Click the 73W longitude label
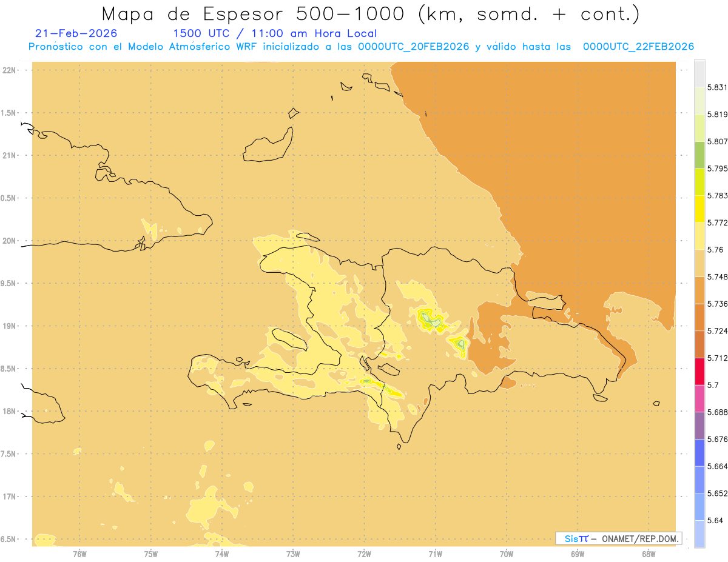Image resolution: width=728 pixels, height=562 pixels. (x=293, y=554)
